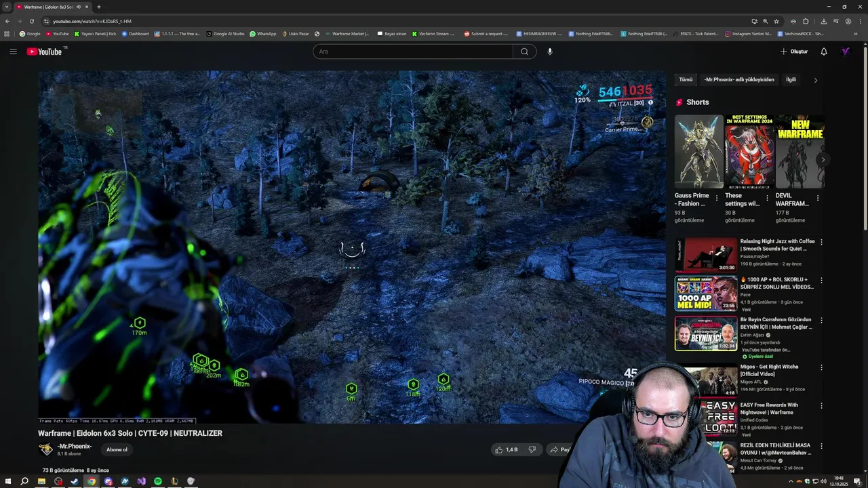868x488 pixels.
Task: Open the WhatsApp bookmark
Action: click(263, 33)
